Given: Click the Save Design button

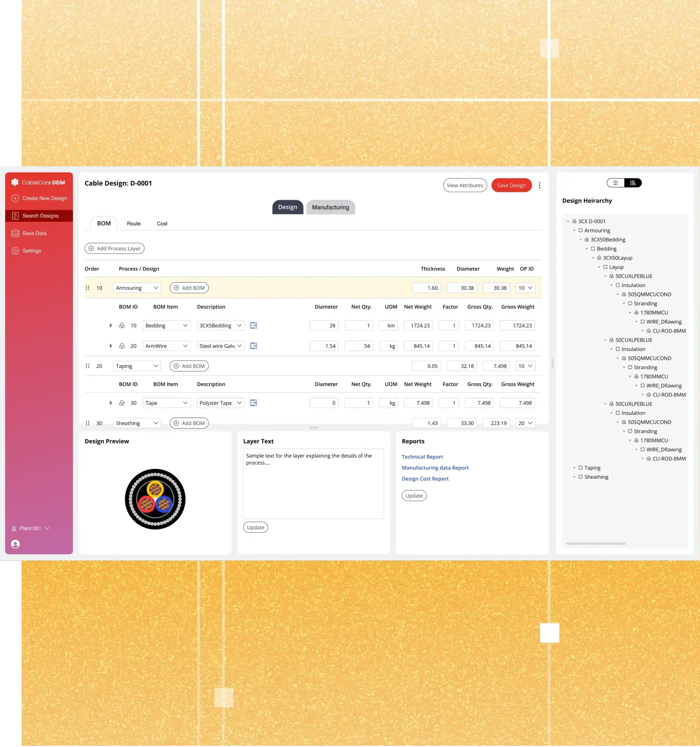Looking at the screenshot, I should (511, 185).
